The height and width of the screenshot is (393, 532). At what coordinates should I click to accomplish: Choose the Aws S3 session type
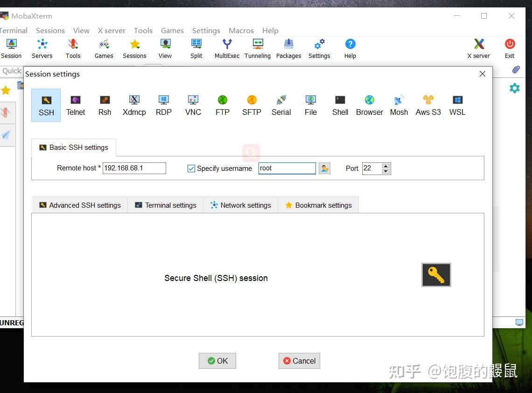428,105
